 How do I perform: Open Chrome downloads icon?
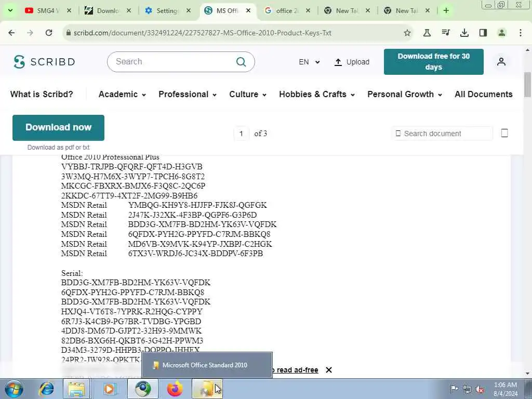click(464, 33)
